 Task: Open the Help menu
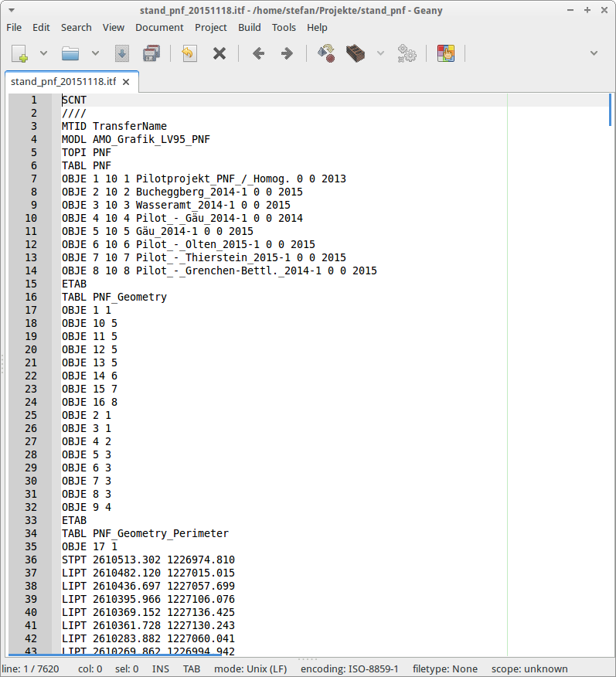coord(318,28)
